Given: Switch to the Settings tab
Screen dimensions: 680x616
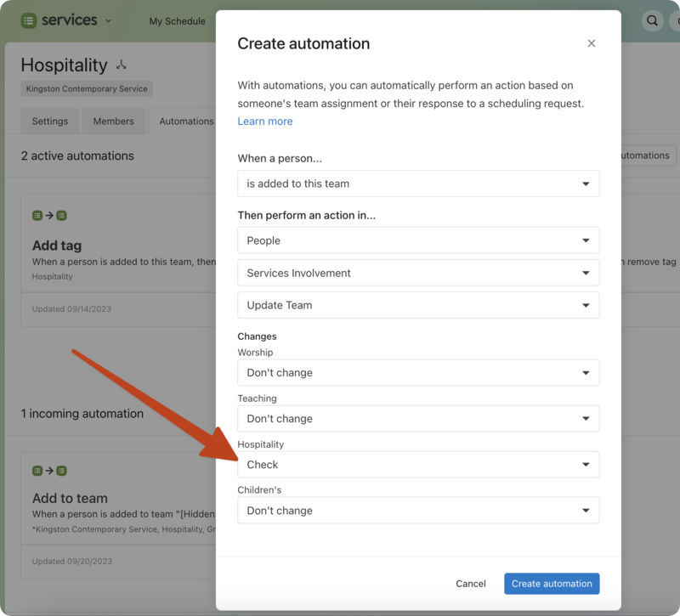Looking at the screenshot, I should [50, 122].
